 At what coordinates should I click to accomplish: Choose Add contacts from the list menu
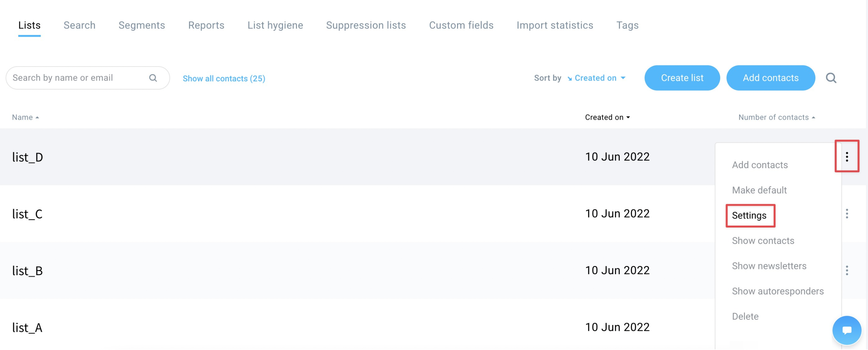click(759, 165)
